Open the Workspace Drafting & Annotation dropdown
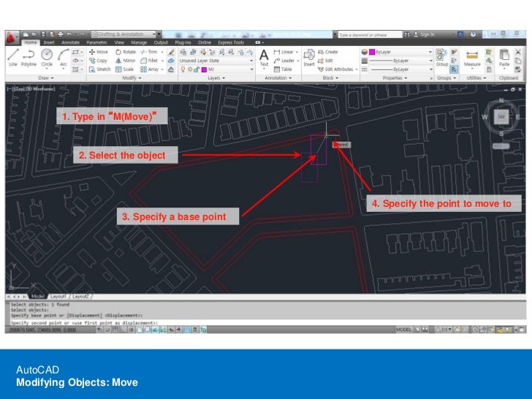The height and width of the screenshot is (399, 532). click(x=123, y=34)
